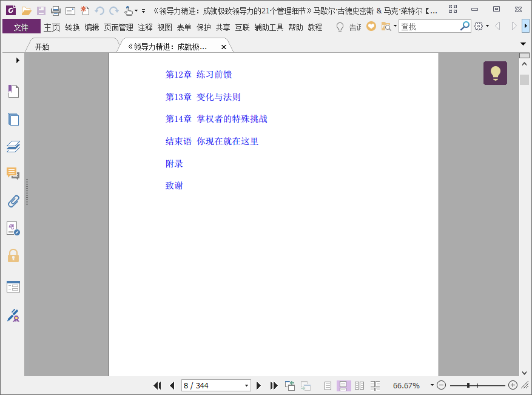
Task: Open the Hand tool dropdown arrow
Action: 136,11
